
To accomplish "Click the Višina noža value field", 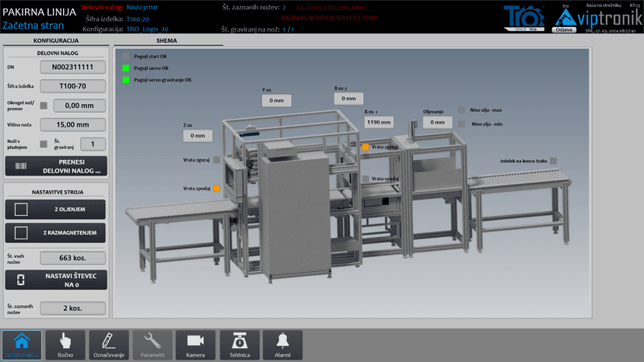I will [x=72, y=124].
